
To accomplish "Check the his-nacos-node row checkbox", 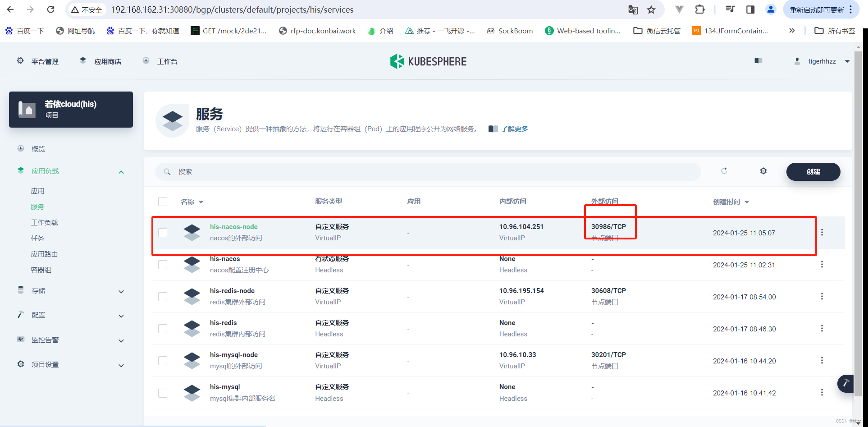I will (x=163, y=233).
